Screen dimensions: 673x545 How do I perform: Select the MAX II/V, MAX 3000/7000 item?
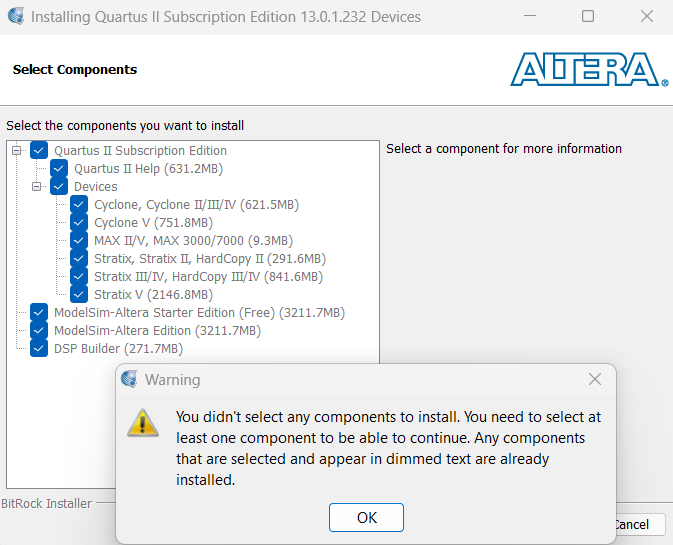193,240
